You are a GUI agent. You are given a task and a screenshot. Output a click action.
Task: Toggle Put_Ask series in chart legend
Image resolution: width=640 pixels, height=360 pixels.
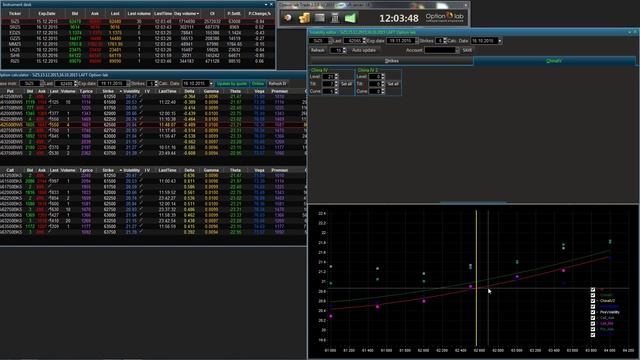(593, 329)
